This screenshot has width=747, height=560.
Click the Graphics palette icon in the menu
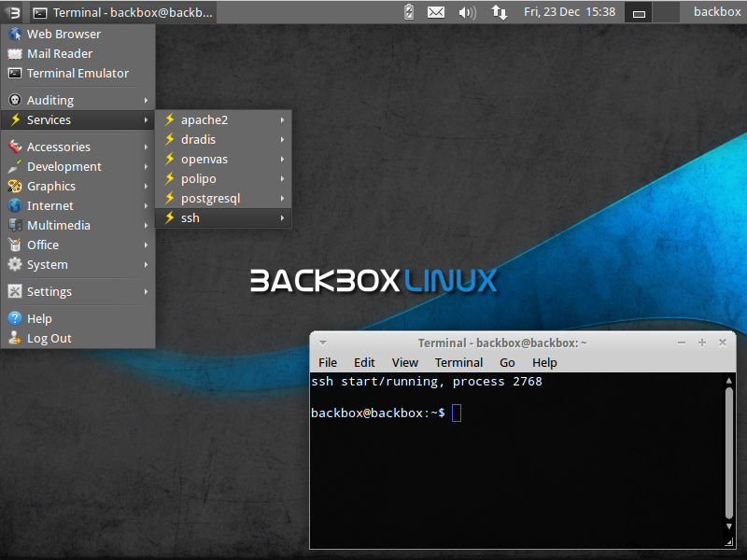(x=13, y=186)
